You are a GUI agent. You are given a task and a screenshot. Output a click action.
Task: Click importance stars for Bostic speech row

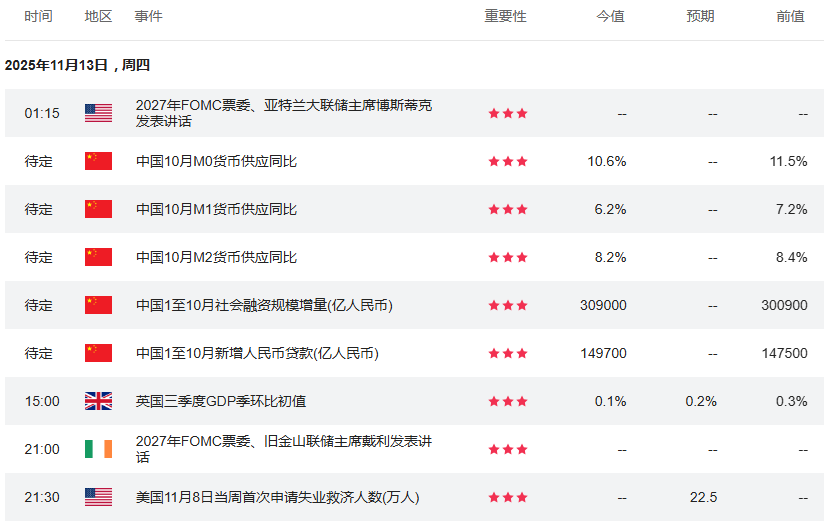tap(508, 114)
